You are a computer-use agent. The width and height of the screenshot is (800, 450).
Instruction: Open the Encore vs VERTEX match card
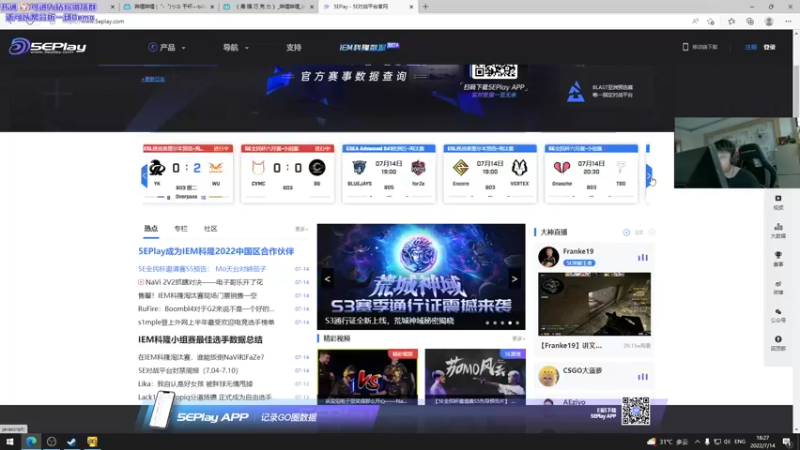pos(490,173)
